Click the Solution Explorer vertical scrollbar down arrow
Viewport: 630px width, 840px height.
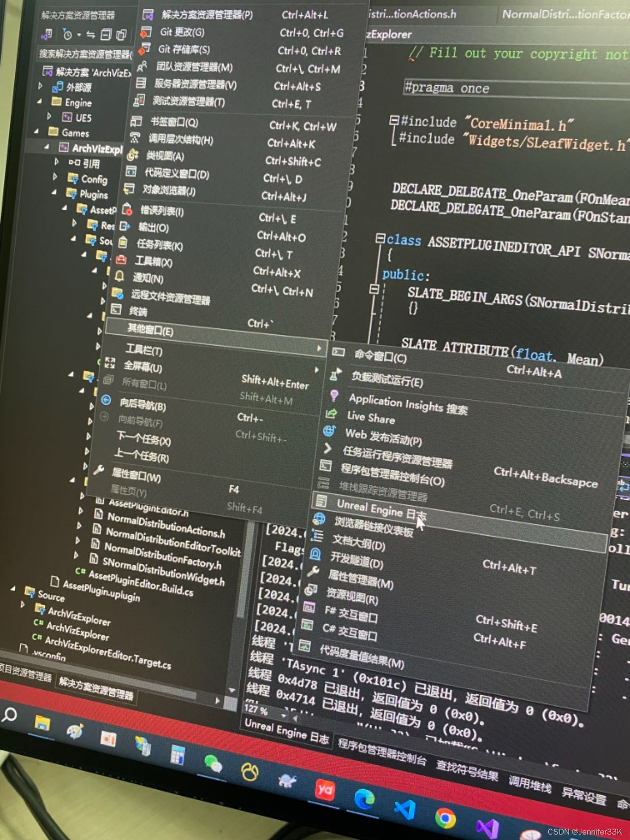coord(231,690)
